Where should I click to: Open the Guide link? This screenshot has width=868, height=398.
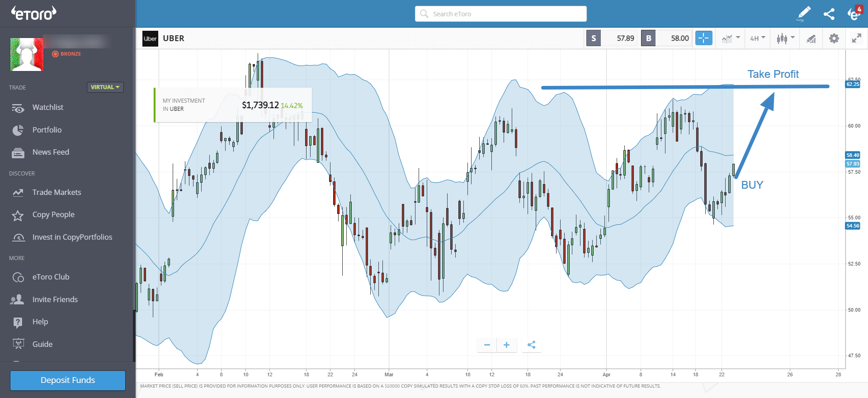pyautogui.click(x=42, y=344)
